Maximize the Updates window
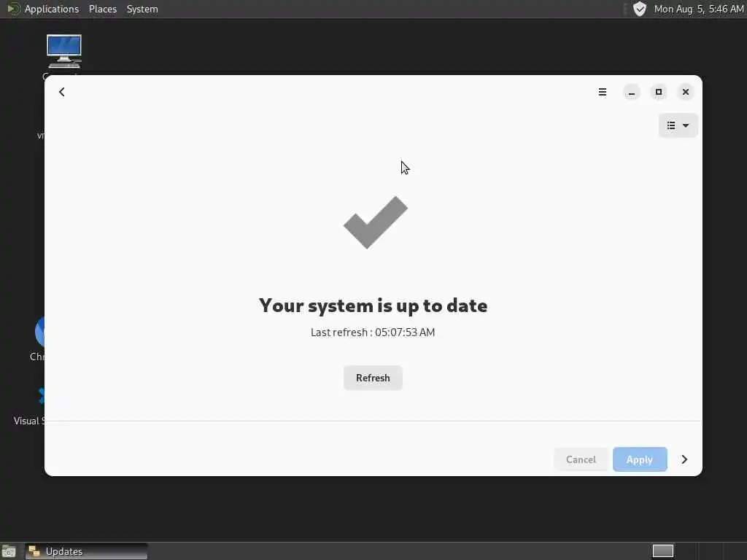Viewport: 747px width, 560px height. coord(659,92)
